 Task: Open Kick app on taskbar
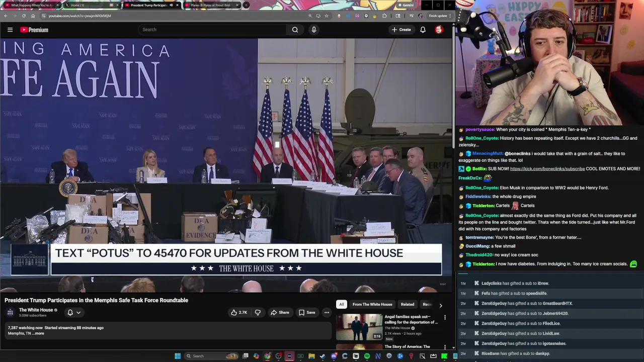[444, 356]
